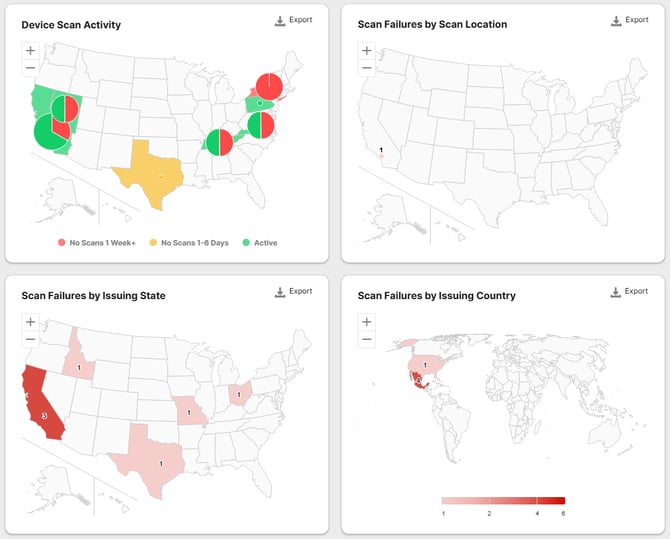
Task: Zoom out on Scan Failures by Scan Location map
Action: point(367,68)
